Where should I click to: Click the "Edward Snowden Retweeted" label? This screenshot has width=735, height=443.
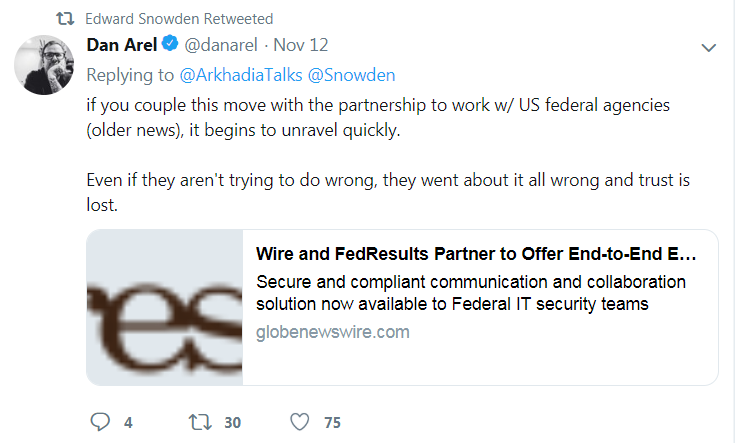(179, 19)
